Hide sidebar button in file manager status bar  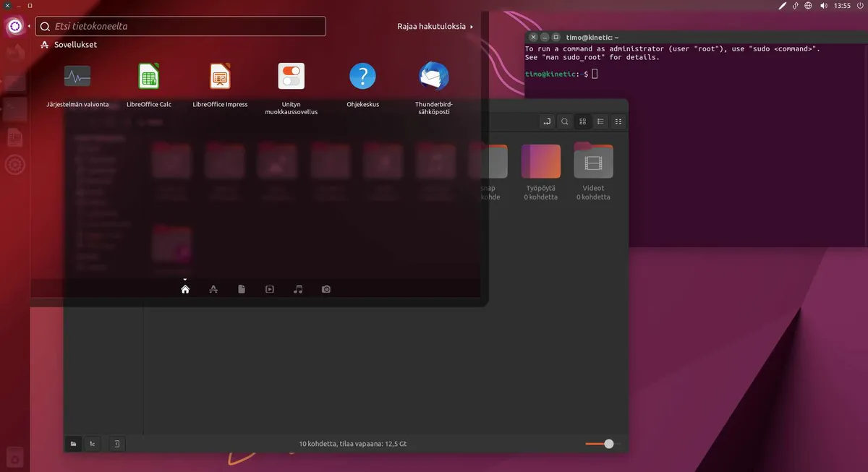(x=117, y=444)
